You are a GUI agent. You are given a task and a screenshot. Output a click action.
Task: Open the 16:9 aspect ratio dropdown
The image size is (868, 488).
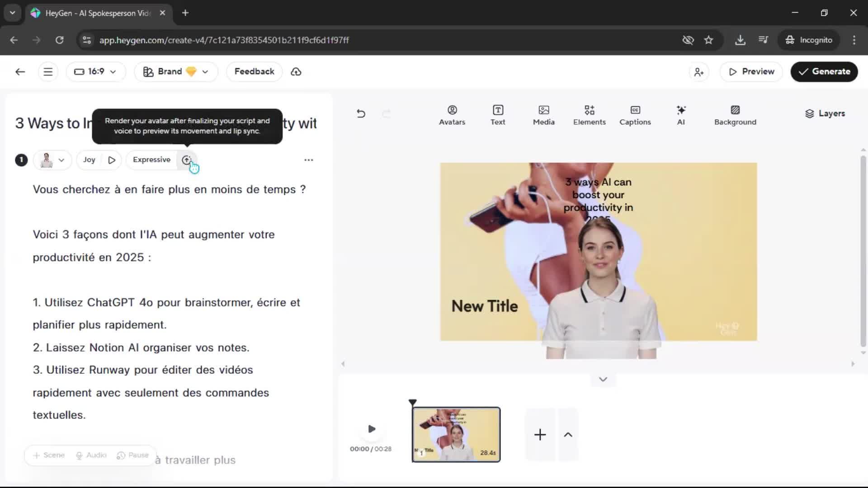tap(95, 72)
